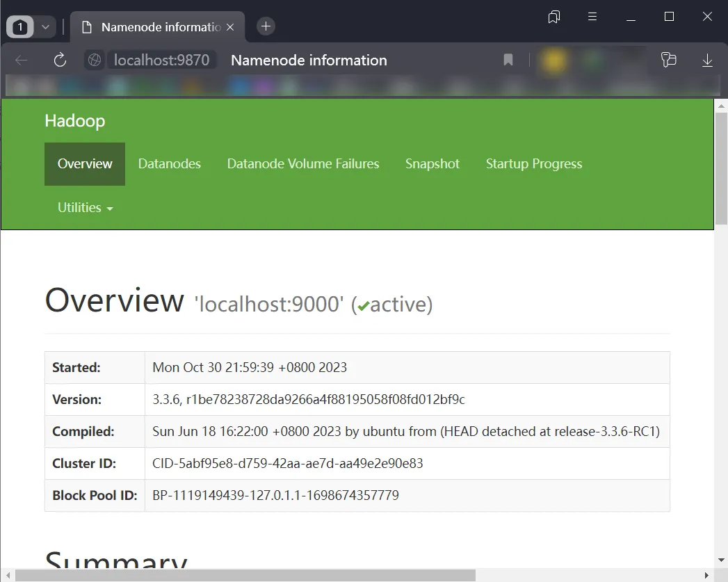Reload the Namenode information page
This screenshot has width=728, height=582.
60,60
